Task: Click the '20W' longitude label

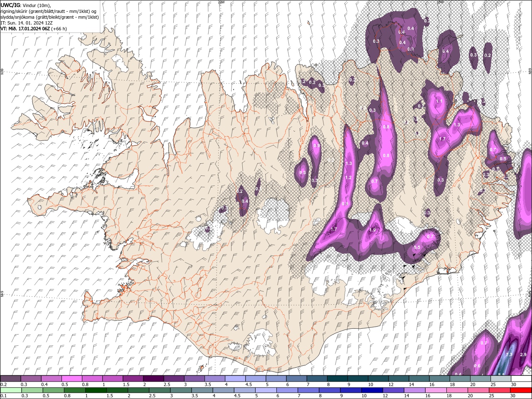Action: click(221, 2)
